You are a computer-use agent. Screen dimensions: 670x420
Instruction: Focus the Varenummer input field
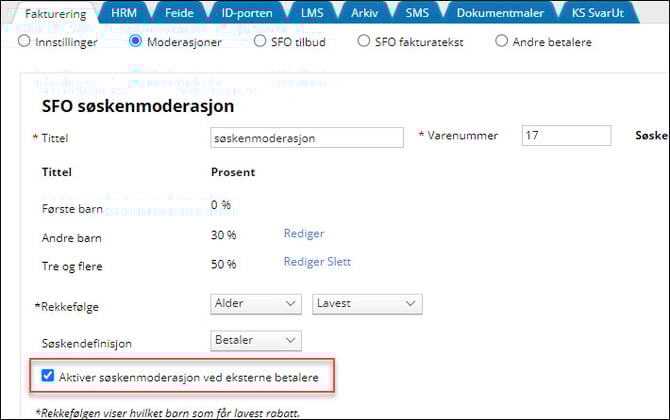click(x=565, y=136)
